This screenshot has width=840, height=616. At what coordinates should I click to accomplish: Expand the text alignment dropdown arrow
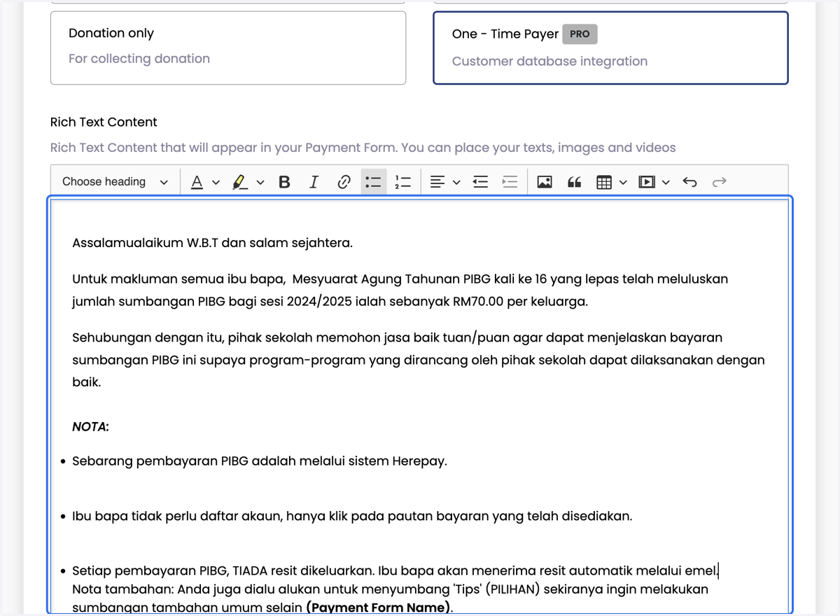(456, 183)
